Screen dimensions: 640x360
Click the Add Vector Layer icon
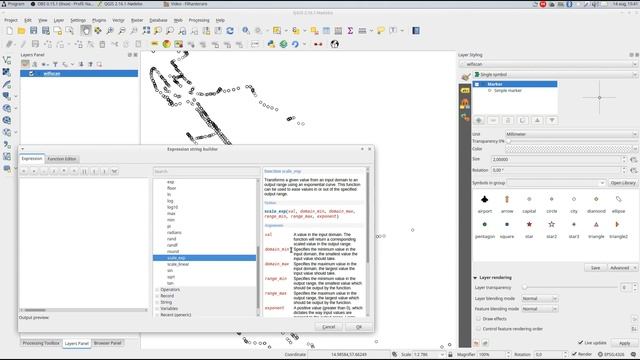(x=7, y=60)
